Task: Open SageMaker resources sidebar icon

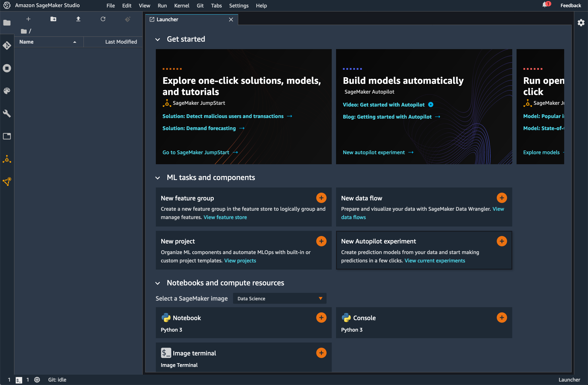Action: click(7, 181)
